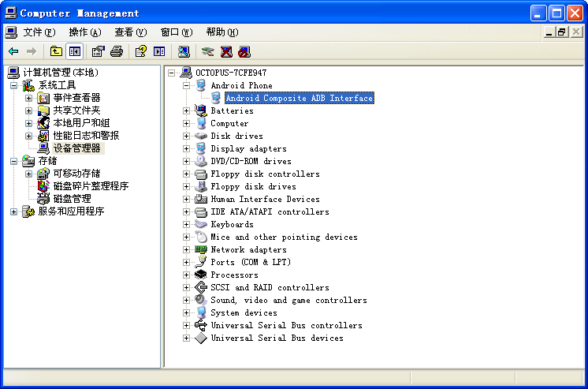588x389 pixels.
Task: Collapse the OCTOPUS-7CFE947 root node
Action: pyautogui.click(x=171, y=73)
